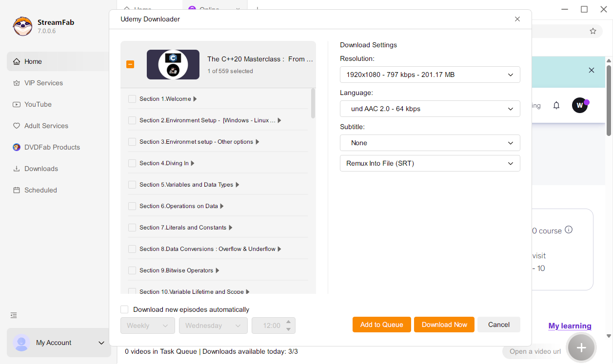Open the notification bell in the browser area
The width and height of the screenshot is (613, 364).
(x=556, y=105)
